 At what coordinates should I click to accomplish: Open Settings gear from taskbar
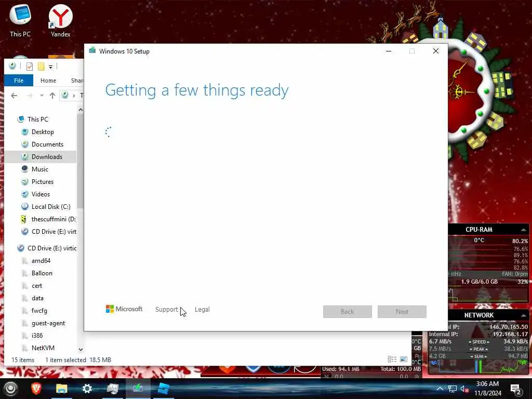pos(87,388)
